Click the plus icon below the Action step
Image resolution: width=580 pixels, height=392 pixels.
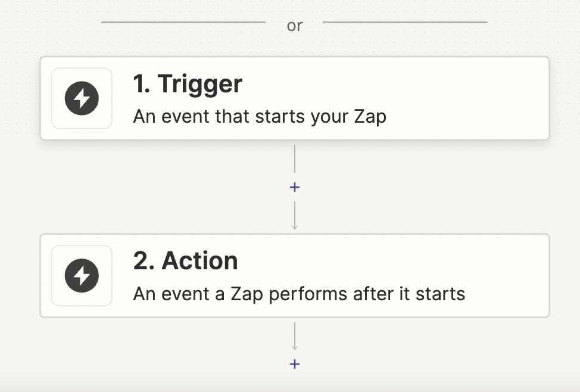tap(294, 364)
